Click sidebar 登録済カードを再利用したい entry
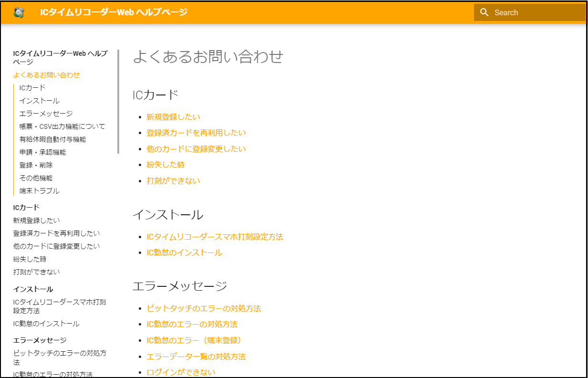The height and width of the screenshot is (378, 588). [57, 233]
